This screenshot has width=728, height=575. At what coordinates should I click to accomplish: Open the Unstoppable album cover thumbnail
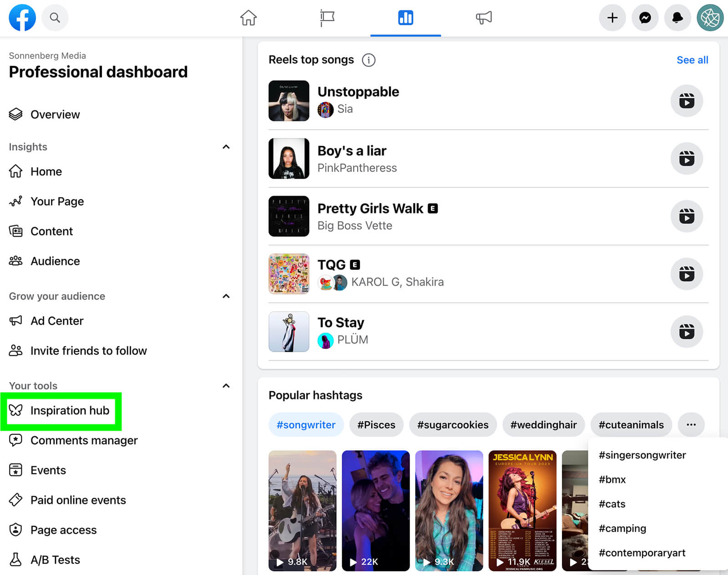click(289, 101)
